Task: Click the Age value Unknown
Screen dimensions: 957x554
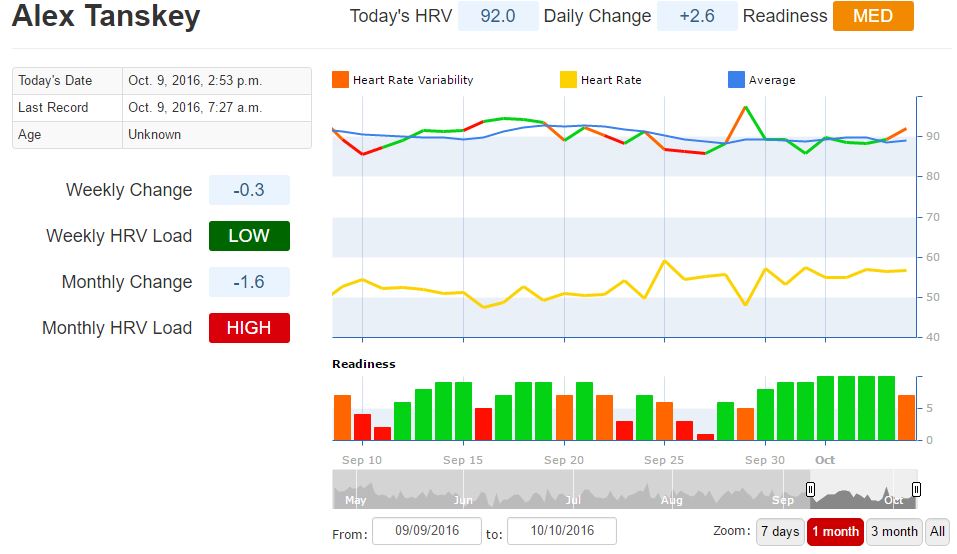Action: [x=154, y=134]
